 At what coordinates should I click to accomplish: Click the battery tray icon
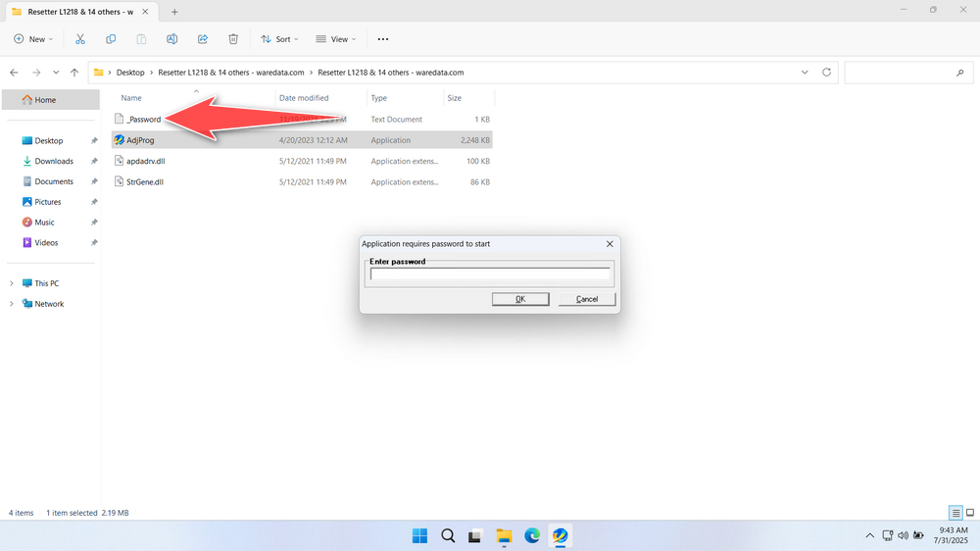[918, 535]
